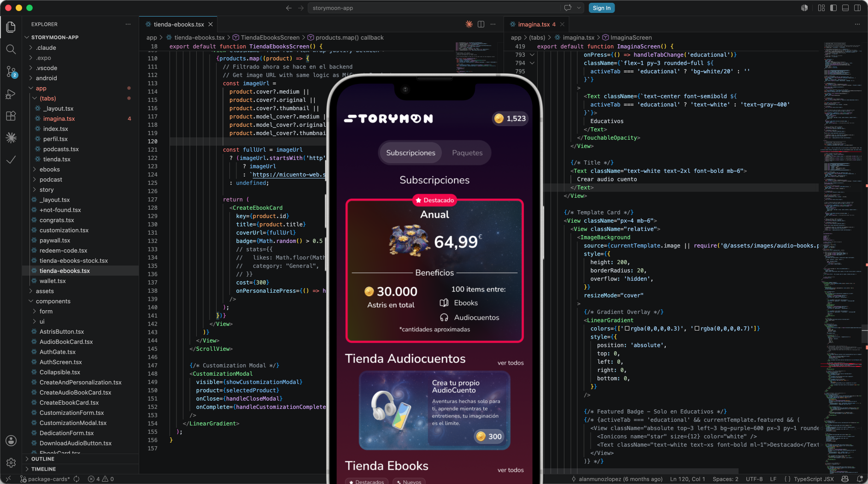Click package-cards branch in status bar
The width and height of the screenshot is (868, 484).
(45, 479)
